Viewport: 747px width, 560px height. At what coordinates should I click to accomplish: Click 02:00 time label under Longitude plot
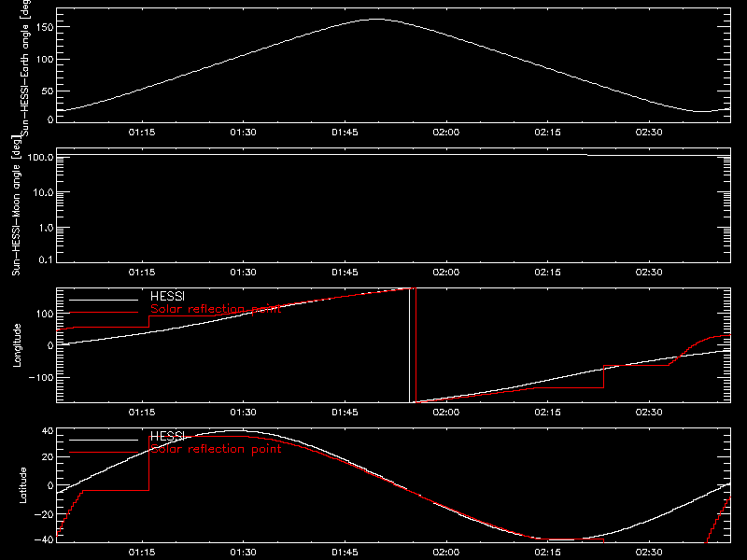click(x=446, y=413)
